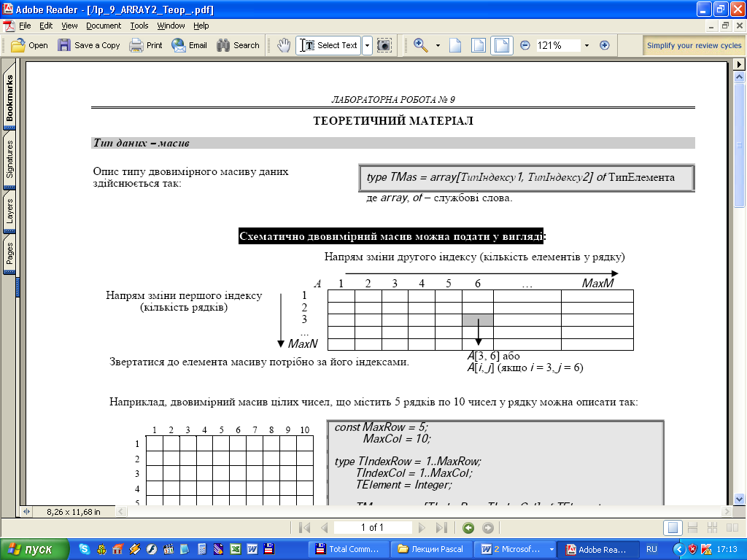The height and width of the screenshot is (560, 747).
Task: Click the vertical scrollbar up arrow
Action: tap(740, 77)
